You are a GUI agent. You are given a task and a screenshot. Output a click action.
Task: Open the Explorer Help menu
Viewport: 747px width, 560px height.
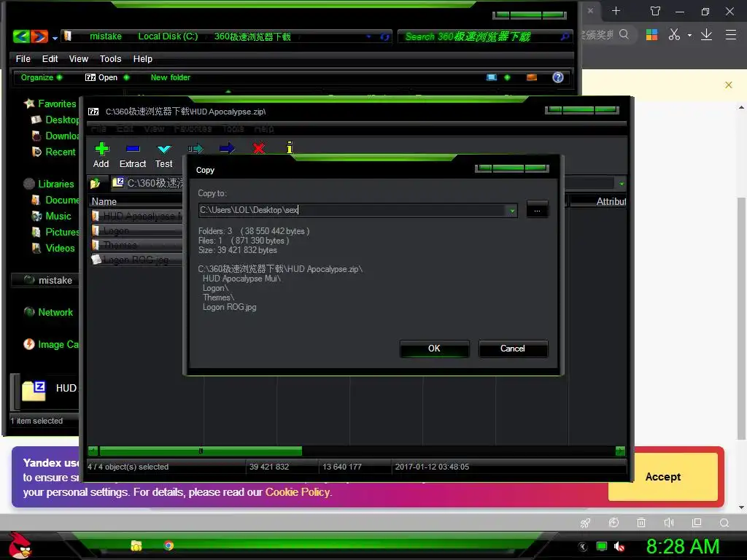[142, 59]
